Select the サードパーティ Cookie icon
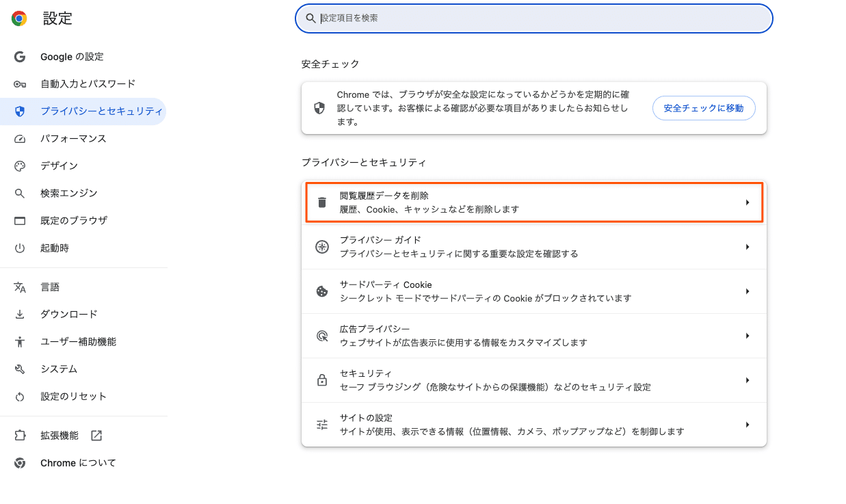 click(x=321, y=291)
